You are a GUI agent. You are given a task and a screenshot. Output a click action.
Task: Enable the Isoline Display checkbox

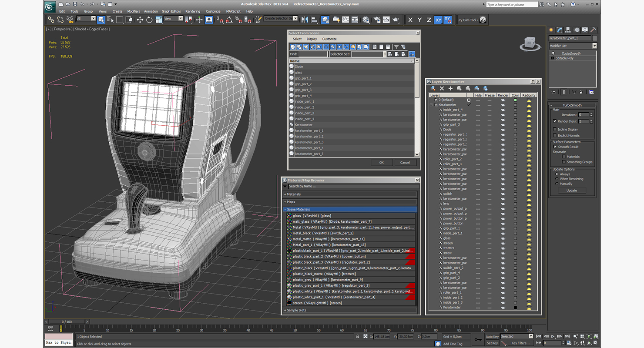[555, 129]
